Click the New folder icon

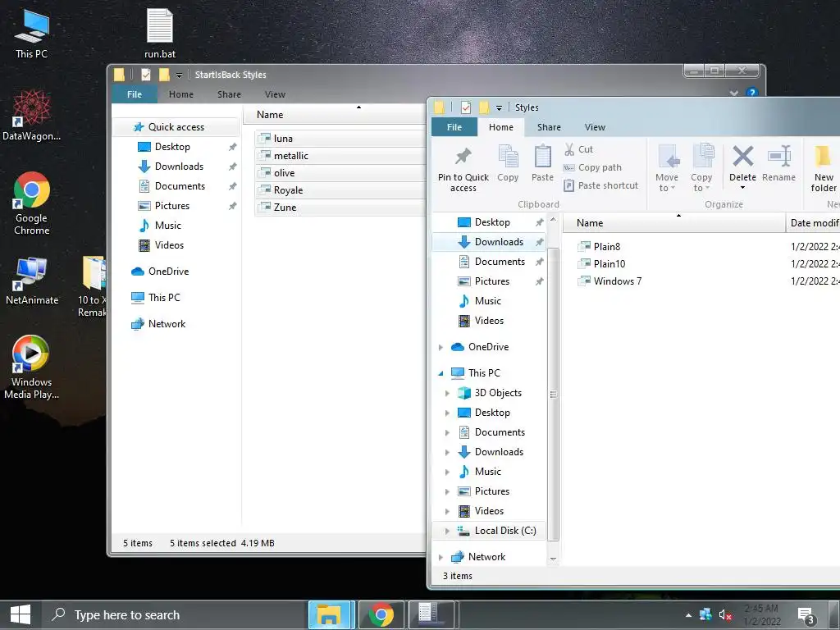tap(823, 157)
